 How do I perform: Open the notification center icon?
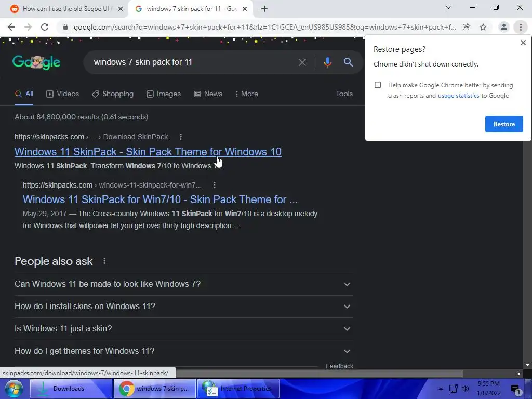[516, 389]
